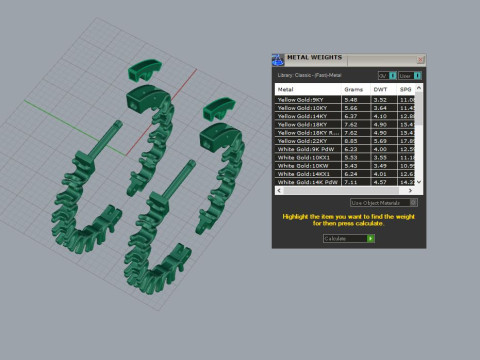Select the White Gold:10KW row

[345, 166]
